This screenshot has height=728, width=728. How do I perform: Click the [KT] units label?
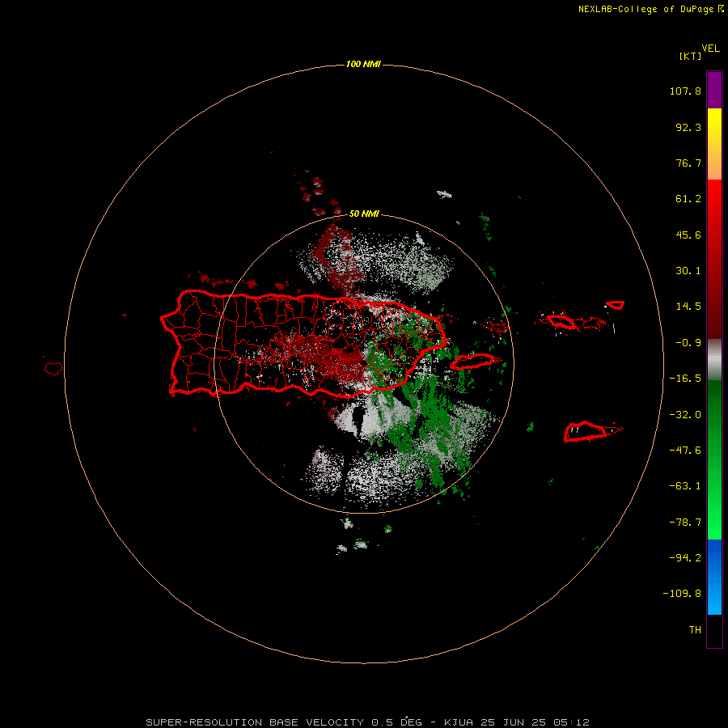click(x=691, y=56)
